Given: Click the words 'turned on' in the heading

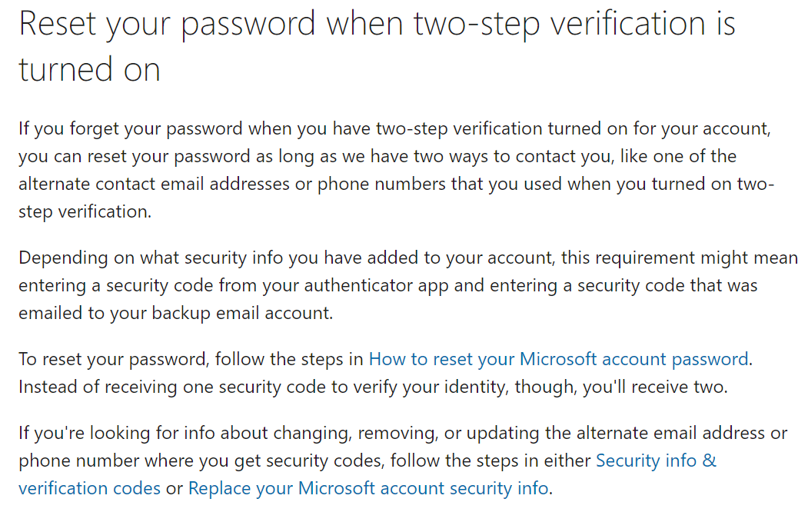Looking at the screenshot, I should click(x=89, y=70).
